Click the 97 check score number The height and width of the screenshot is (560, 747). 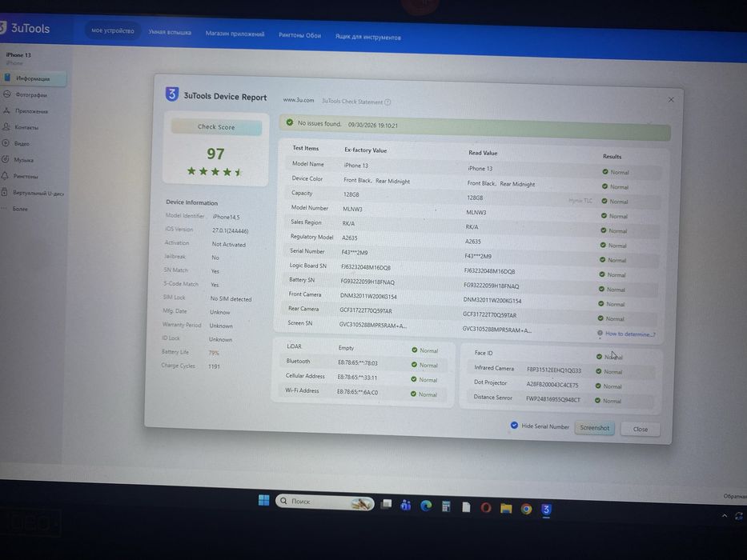(x=215, y=154)
